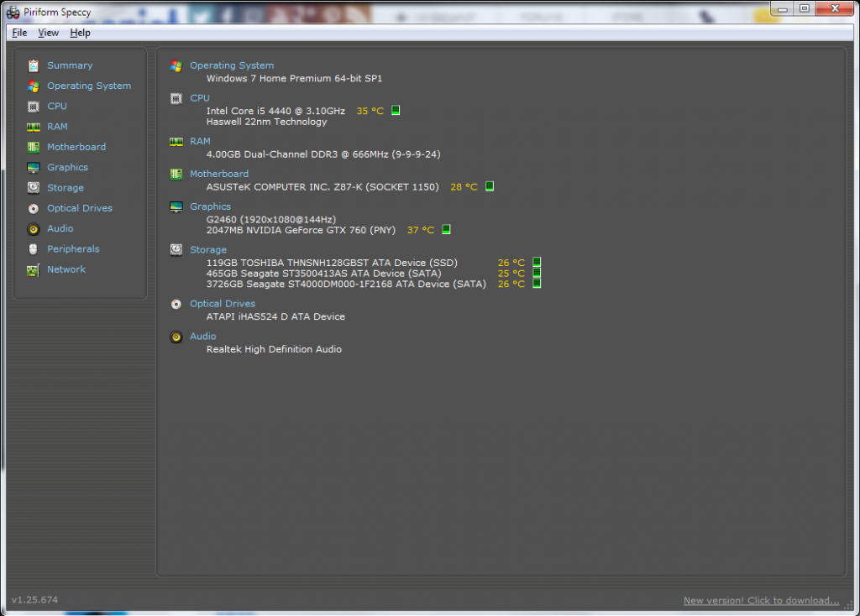Click the Graphics heading link in summary

(x=210, y=206)
